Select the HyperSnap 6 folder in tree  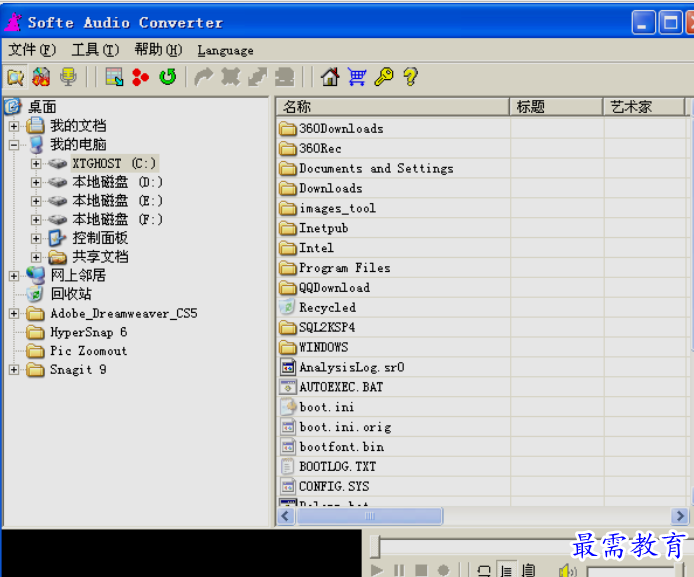pyautogui.click(x=89, y=332)
